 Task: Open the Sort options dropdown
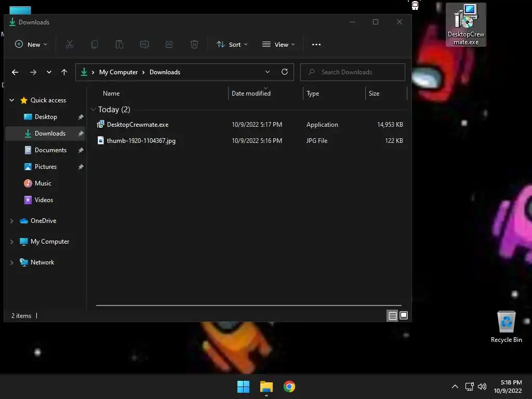click(232, 45)
